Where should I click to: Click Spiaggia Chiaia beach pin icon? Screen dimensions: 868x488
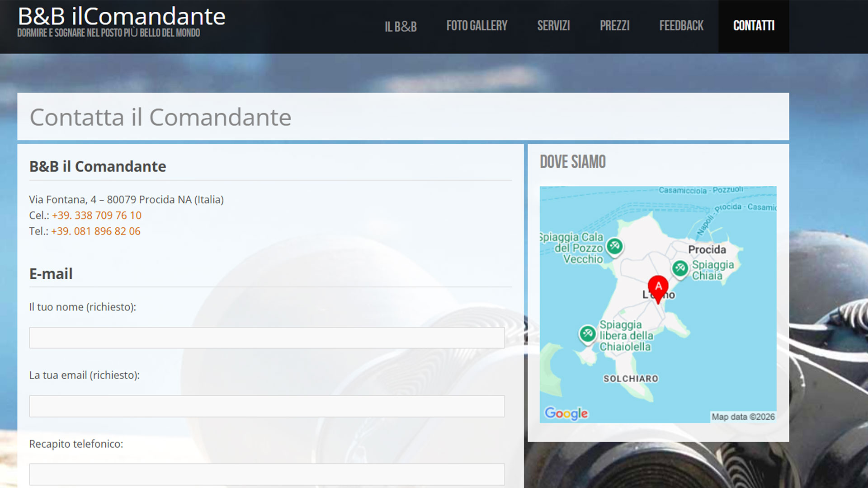pos(680,268)
